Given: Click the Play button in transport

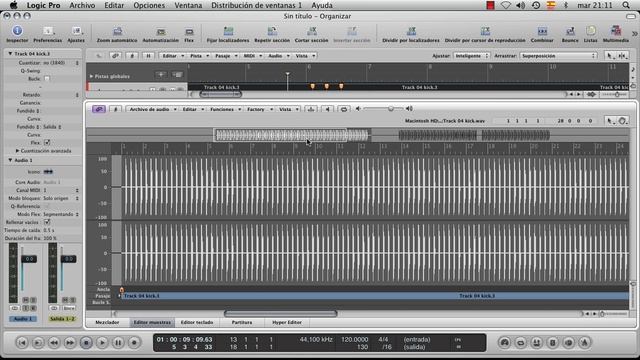Looking at the screenshot, I should [x=102, y=342].
